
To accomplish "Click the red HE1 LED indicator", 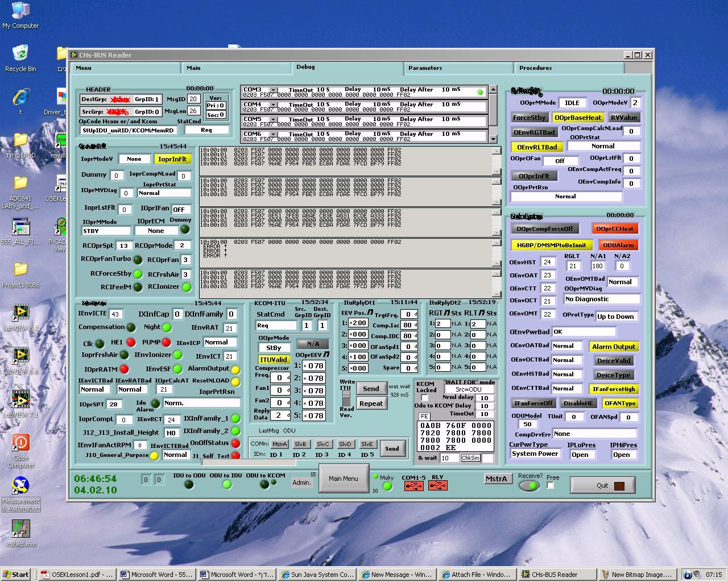I will (131, 343).
